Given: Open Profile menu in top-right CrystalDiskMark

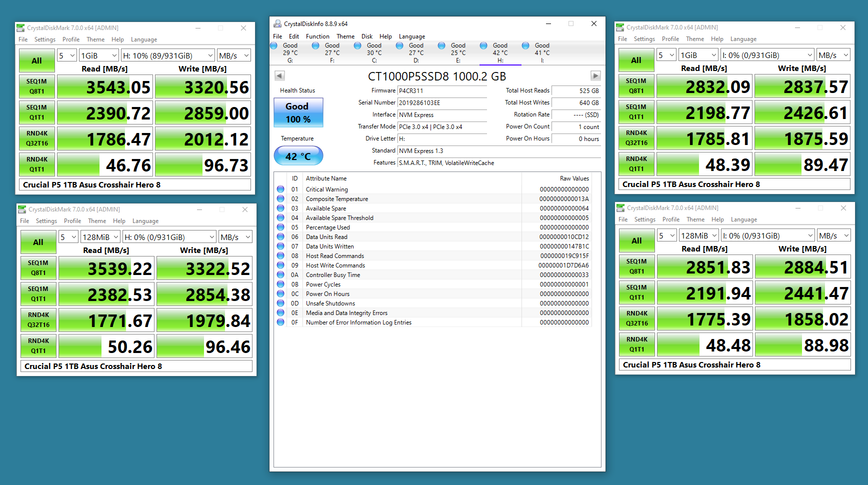Looking at the screenshot, I should point(670,39).
